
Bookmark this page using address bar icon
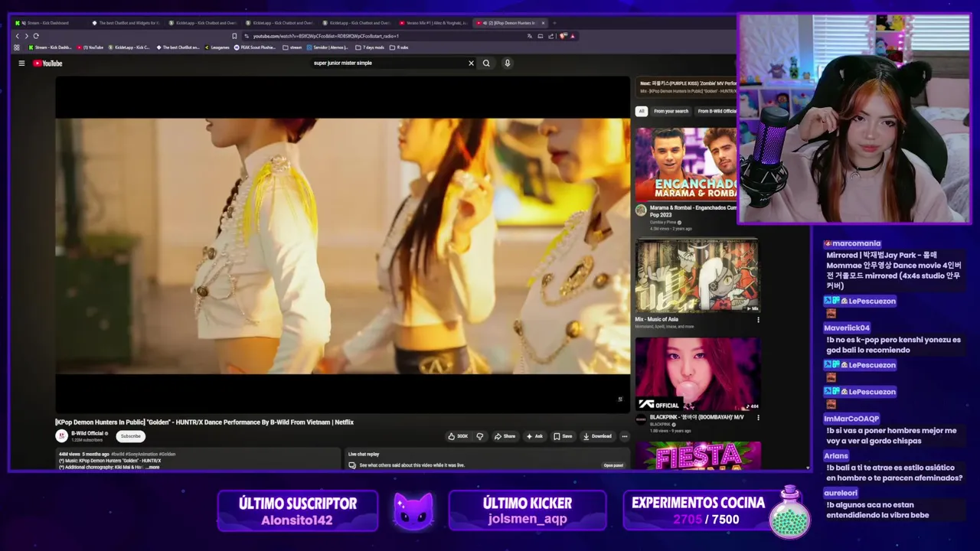point(234,36)
